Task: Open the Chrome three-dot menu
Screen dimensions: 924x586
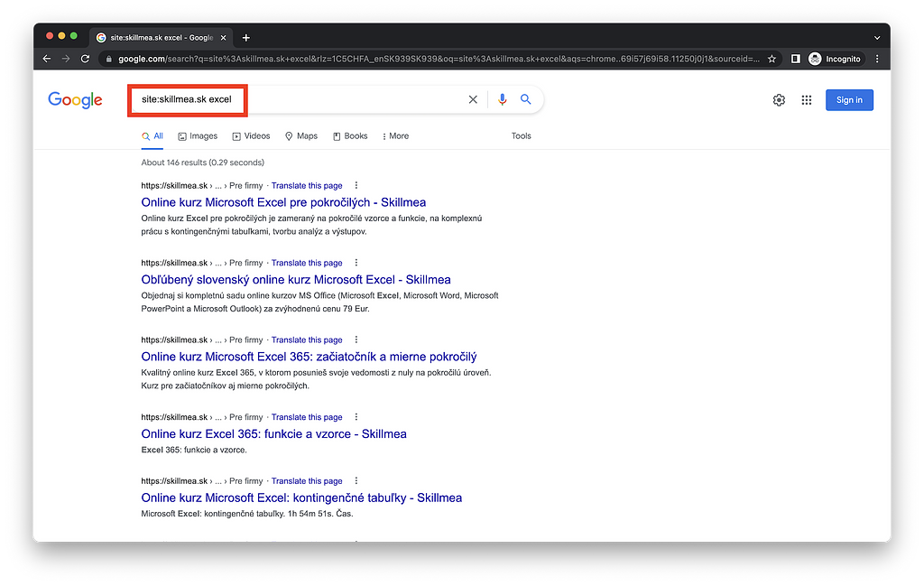Action: point(877,59)
